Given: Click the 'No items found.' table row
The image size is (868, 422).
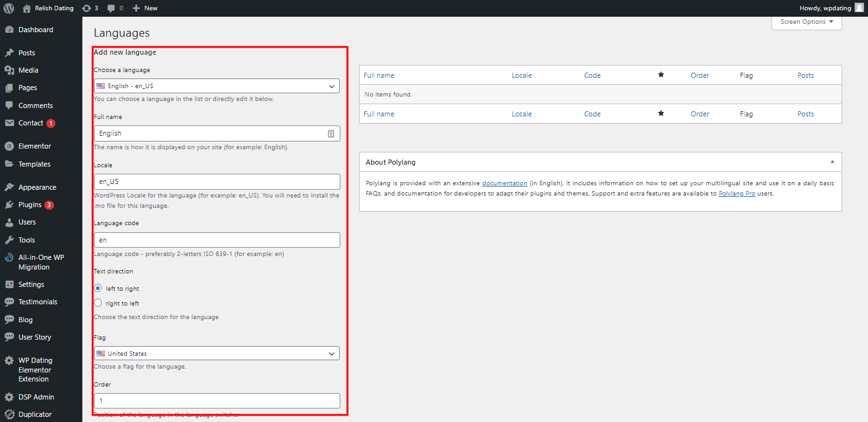Looking at the screenshot, I should 600,95.
